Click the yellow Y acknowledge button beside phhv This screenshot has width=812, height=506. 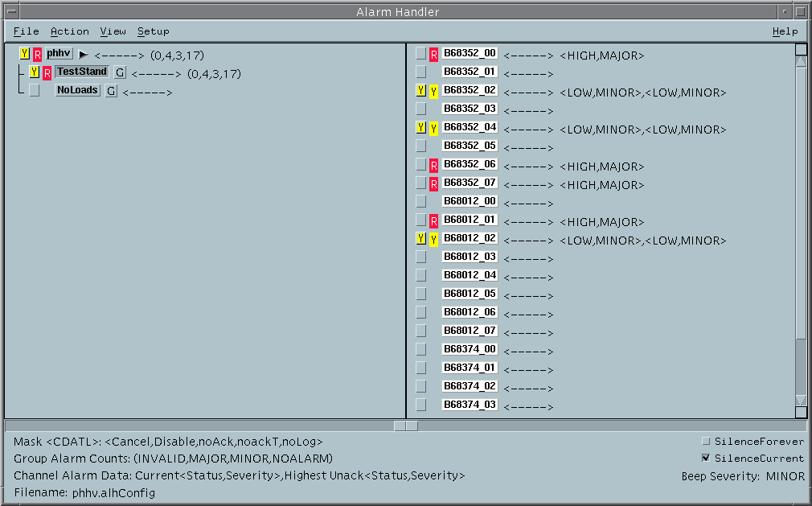pos(24,53)
